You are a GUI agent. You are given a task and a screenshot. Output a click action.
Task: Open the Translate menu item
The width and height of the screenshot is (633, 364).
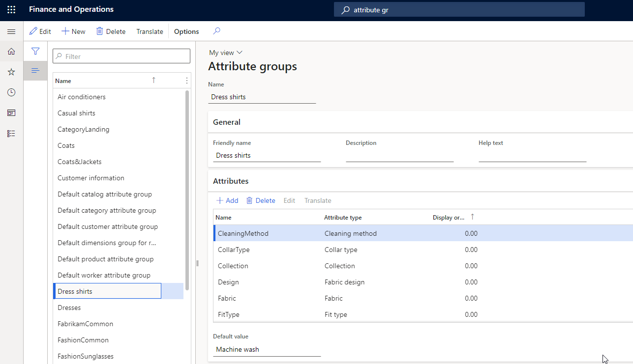click(150, 31)
